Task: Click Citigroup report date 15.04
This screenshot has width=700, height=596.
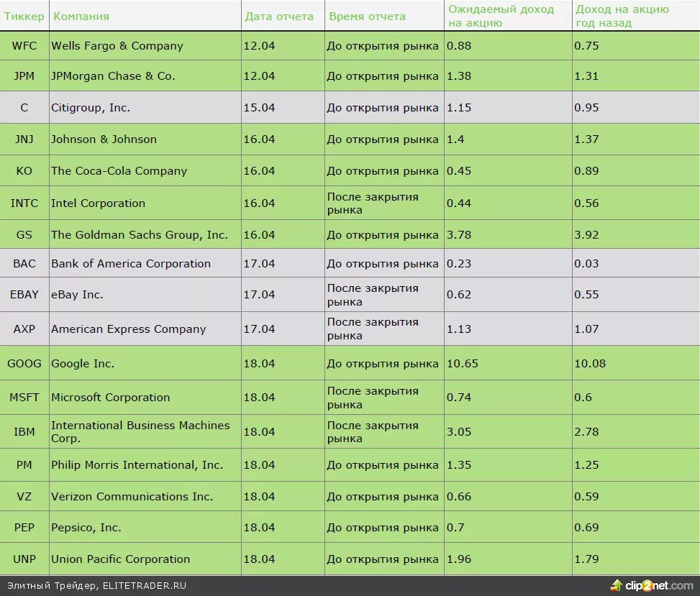Action: (259, 108)
